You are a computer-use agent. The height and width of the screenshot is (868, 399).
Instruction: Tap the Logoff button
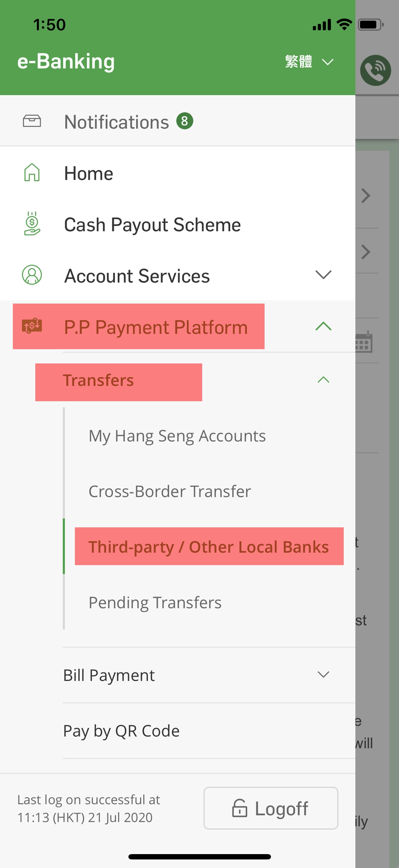pos(271,808)
